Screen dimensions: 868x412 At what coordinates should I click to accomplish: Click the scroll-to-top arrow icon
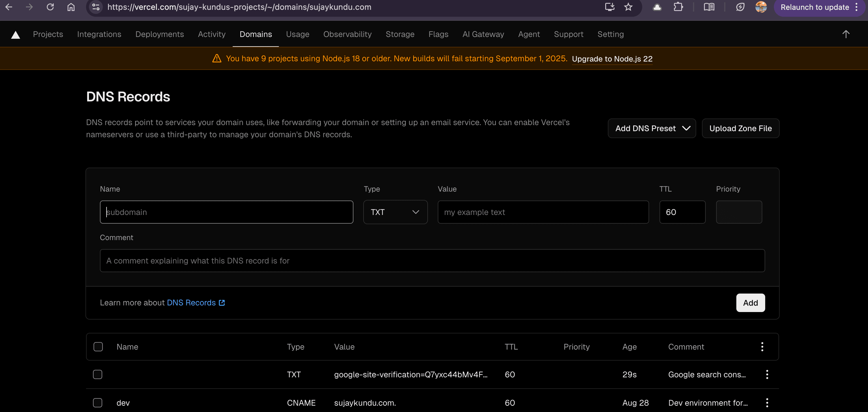pos(846,34)
